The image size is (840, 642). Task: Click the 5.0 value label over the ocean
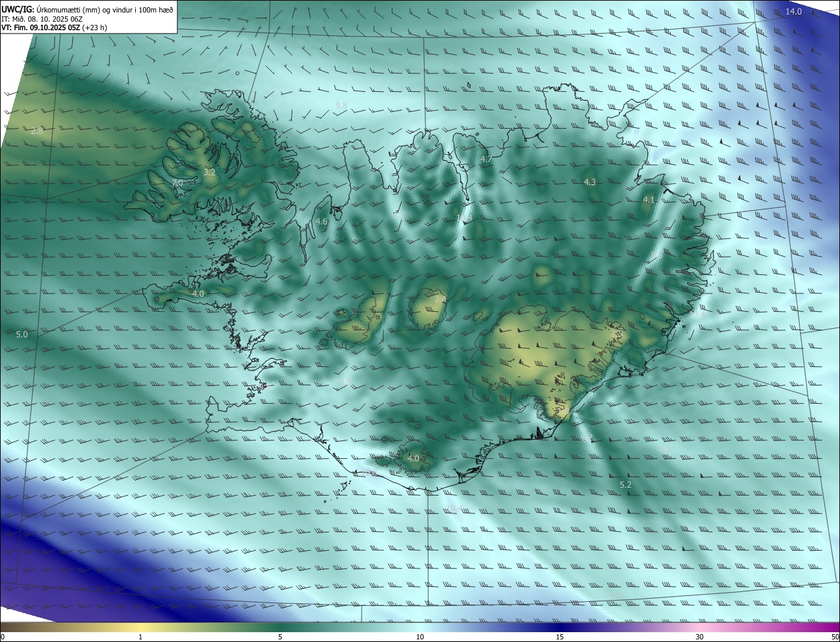pyautogui.click(x=22, y=334)
